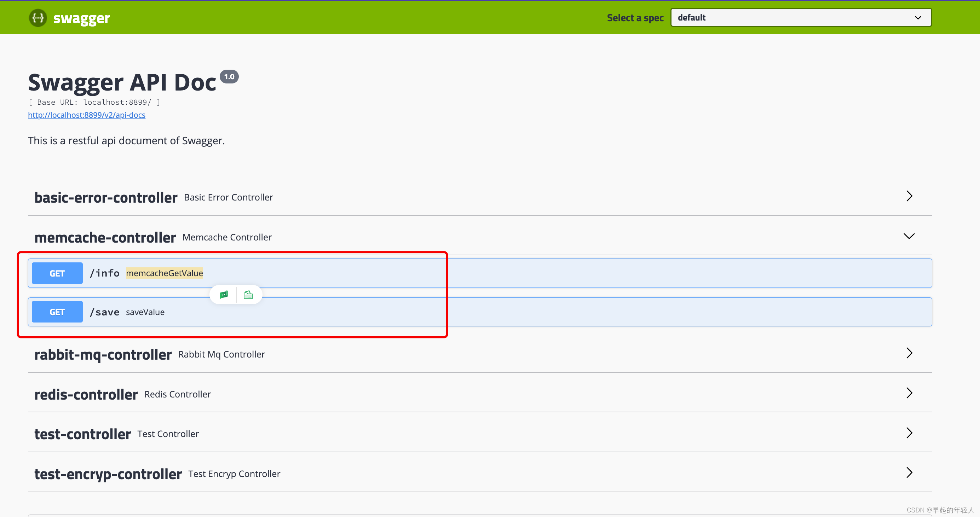Click GET button for /info endpoint

click(x=57, y=273)
